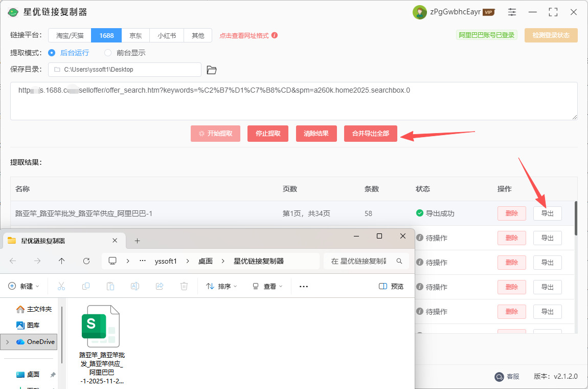Click 星优链接复制器 breadcrumb segment
Screen dimensions: 588x389
[x=259, y=261]
